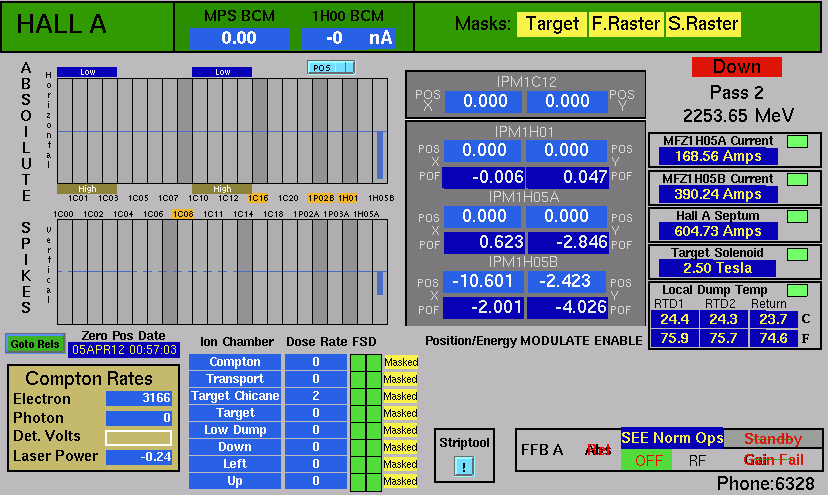Click the Zero Pos Date 05APR12 00:57:03 field
The width and height of the screenshot is (828, 495).
[x=124, y=350]
